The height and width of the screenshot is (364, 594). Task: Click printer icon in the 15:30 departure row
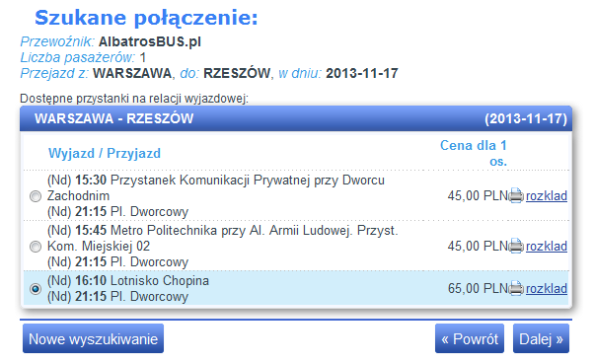(516, 196)
